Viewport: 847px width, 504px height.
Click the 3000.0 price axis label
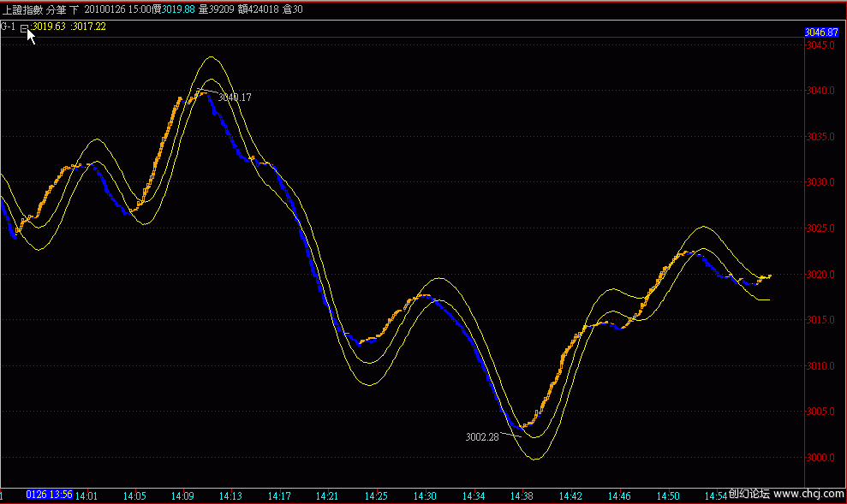pyautogui.click(x=820, y=459)
